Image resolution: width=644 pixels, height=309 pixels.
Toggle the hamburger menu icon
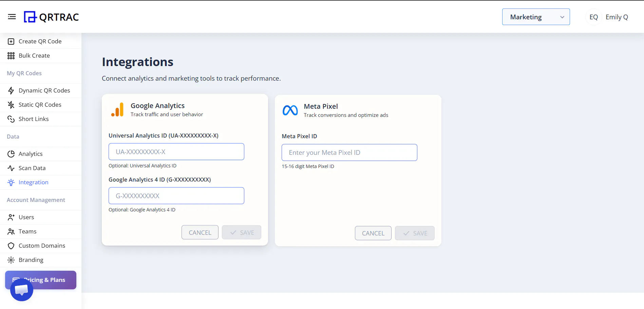[12, 17]
